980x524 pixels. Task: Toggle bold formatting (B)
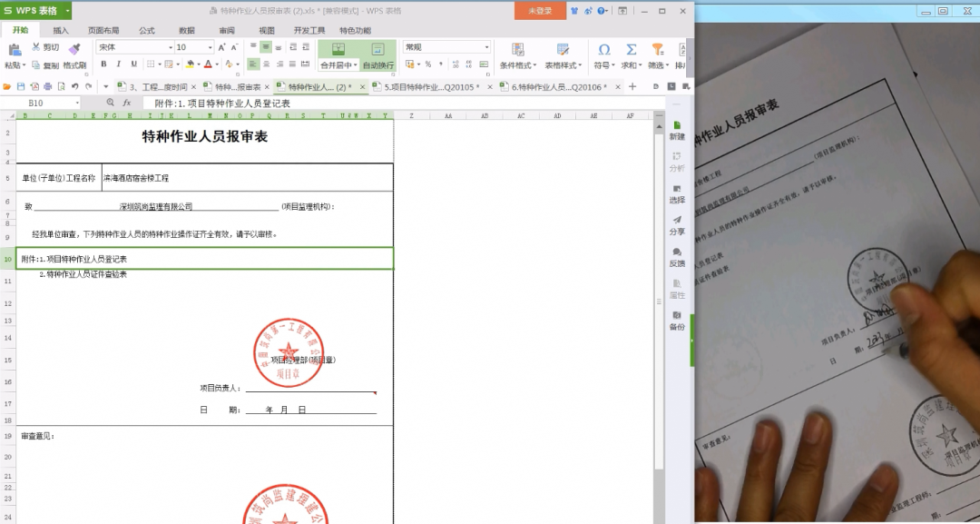click(103, 64)
